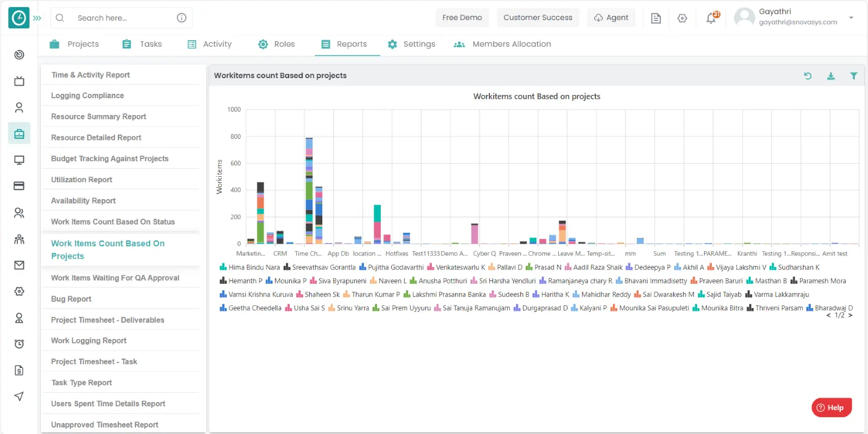Open the Tasks tab
This screenshot has height=434, width=868.
point(142,44)
